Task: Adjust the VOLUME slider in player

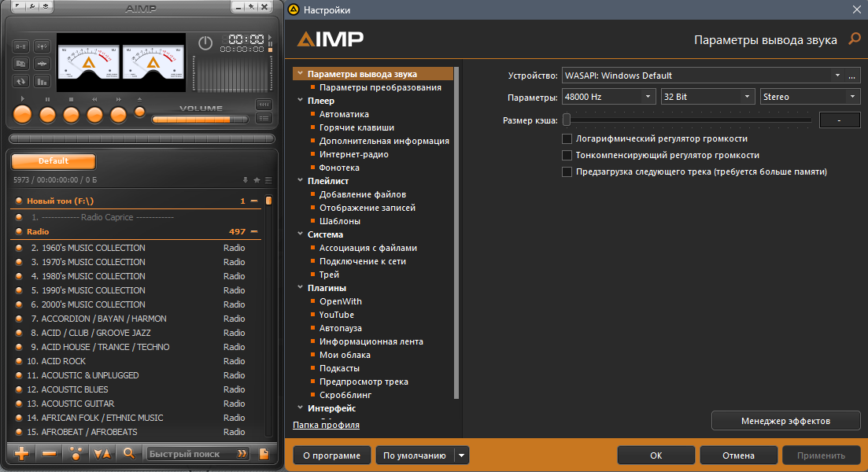Action: pos(200,120)
